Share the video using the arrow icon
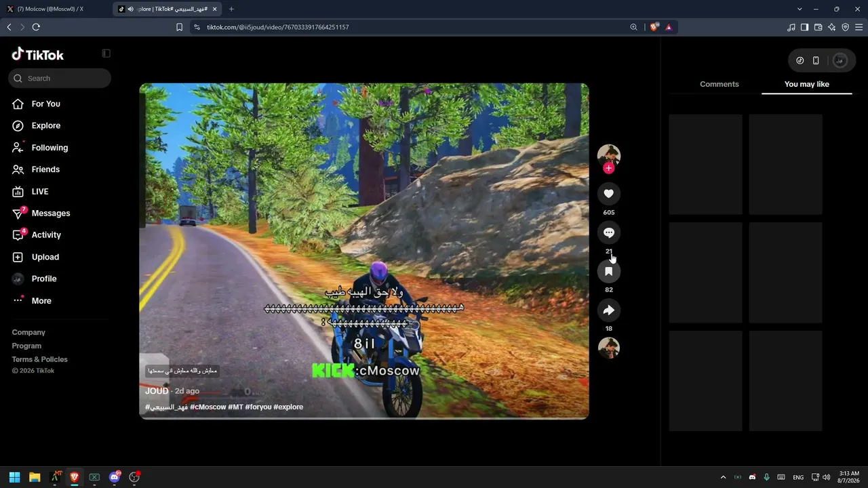 [608, 310]
